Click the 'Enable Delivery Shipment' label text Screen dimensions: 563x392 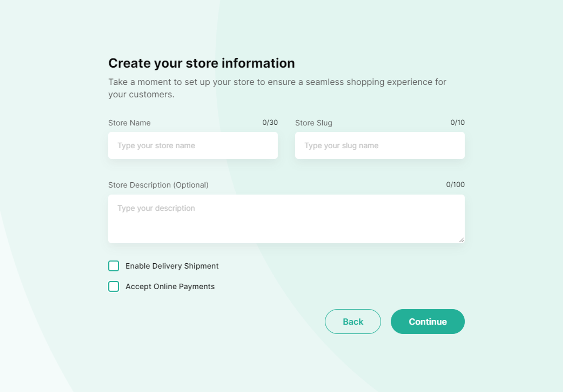172,266
